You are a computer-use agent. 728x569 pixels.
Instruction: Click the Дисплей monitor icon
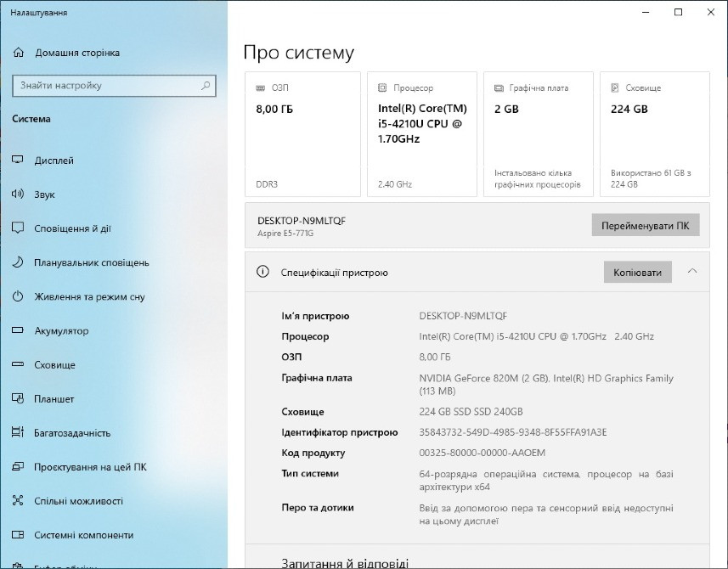coord(18,161)
